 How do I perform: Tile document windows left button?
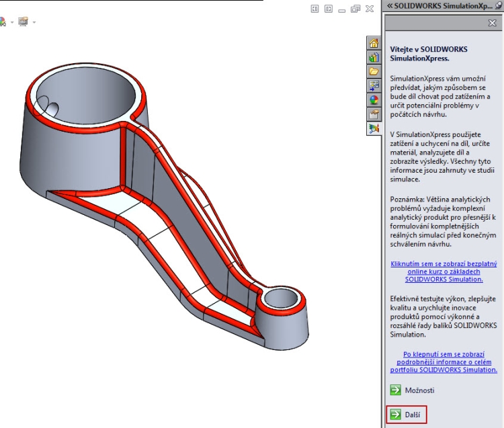314,9
